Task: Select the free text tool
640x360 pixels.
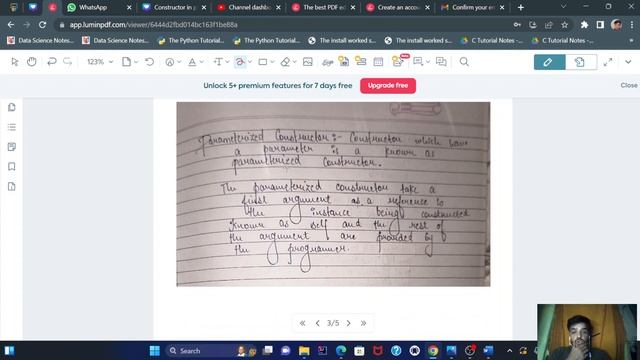Action: (x=218, y=62)
